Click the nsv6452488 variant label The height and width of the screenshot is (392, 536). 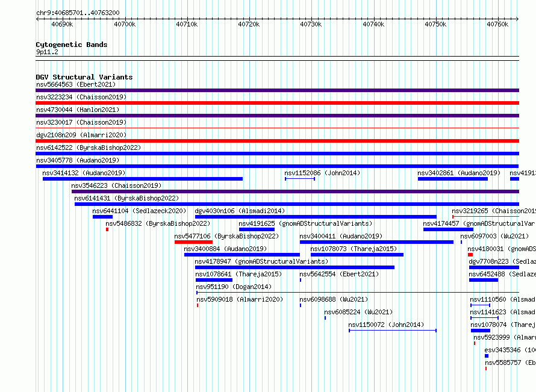(502, 274)
